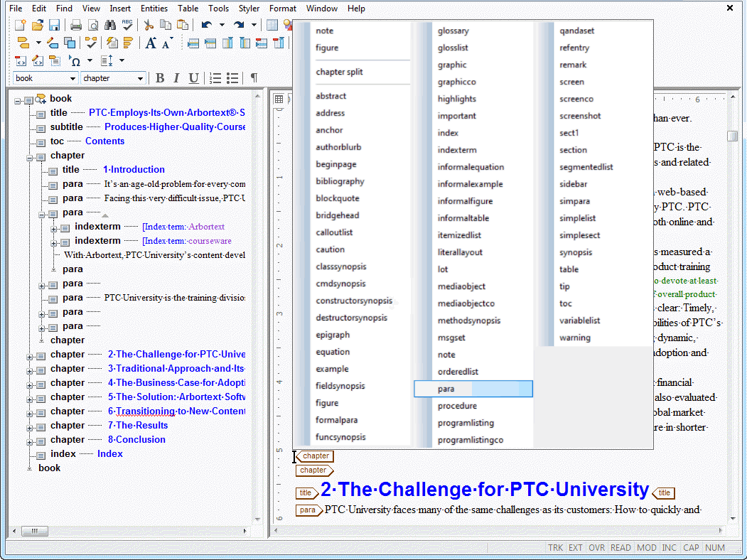Open the 'chapter' combo box in the toolbar
Screen dimensions: 747x560
[113, 78]
